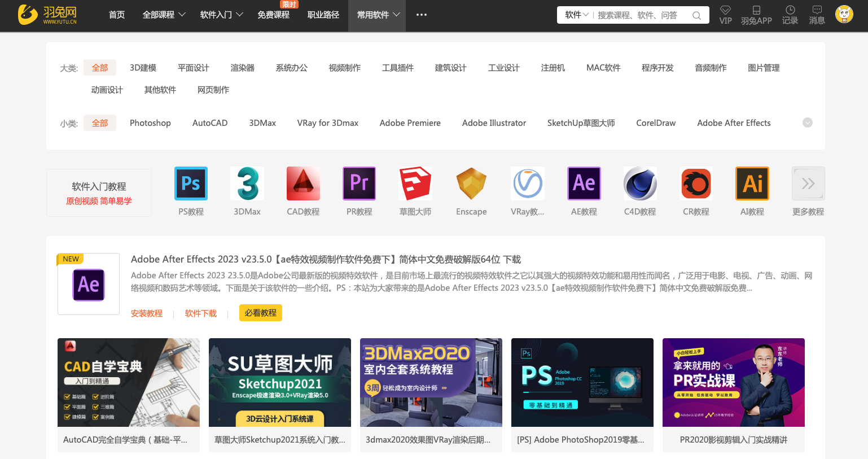868x459 pixels.
Task: Open 免费课程 in the navigation
Action: point(274,15)
